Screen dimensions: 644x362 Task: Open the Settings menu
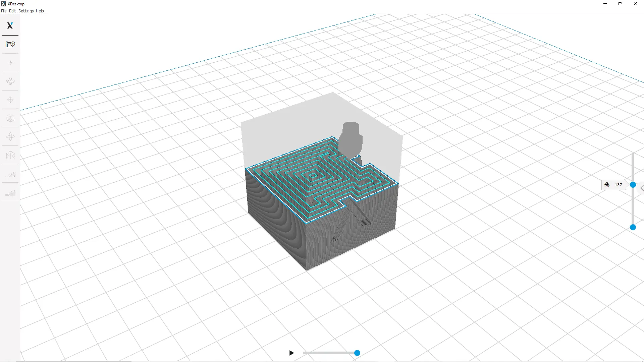26,11
